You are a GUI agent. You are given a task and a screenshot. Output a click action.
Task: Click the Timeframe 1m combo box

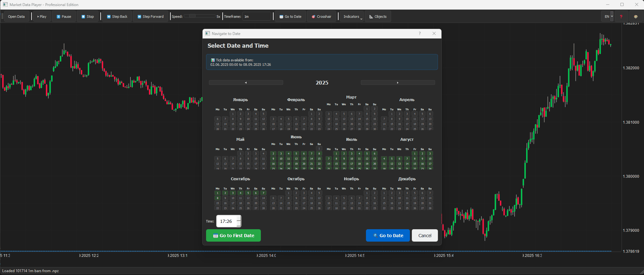[x=256, y=17]
